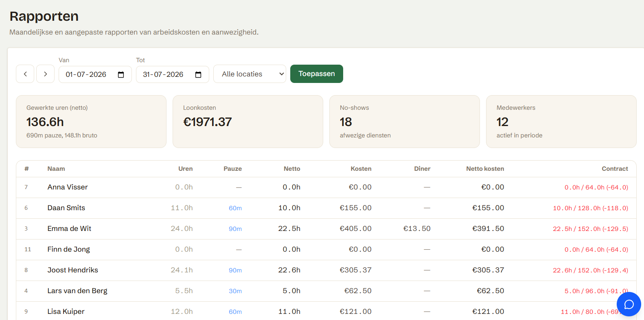Viewport: 644px width, 320px height.
Task: Click Emma de Wit's 90m pause value
Action: tap(235, 229)
